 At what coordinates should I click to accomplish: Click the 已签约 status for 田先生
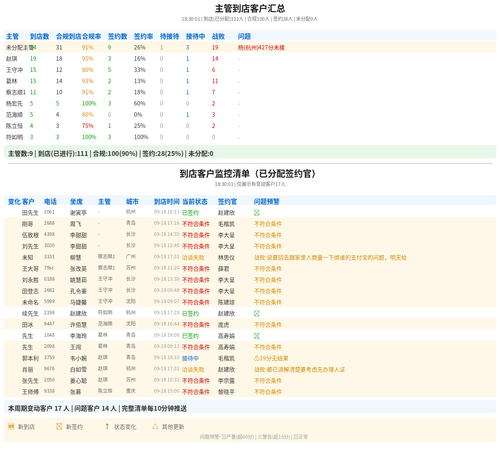click(x=190, y=213)
